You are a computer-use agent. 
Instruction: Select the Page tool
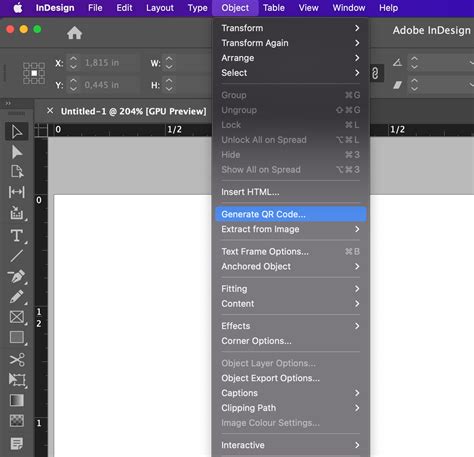coord(17,172)
